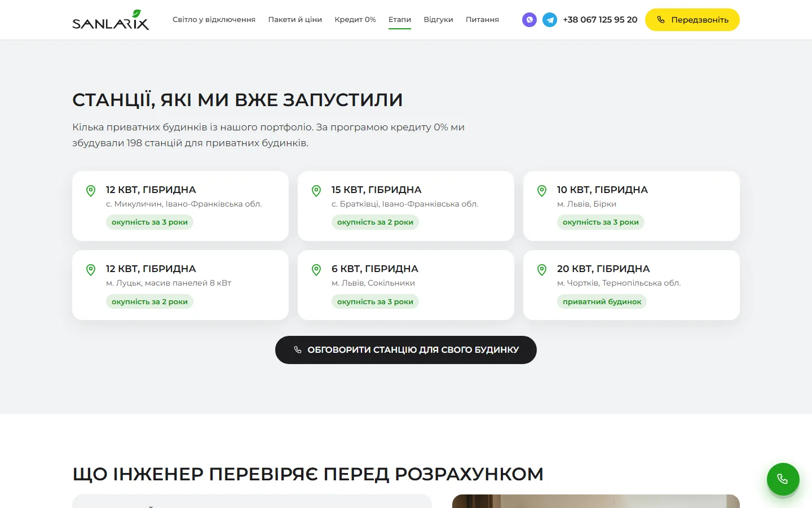Click 'Обговорити станцію для свого будинку' button
This screenshot has height=508, width=812.
(x=406, y=350)
